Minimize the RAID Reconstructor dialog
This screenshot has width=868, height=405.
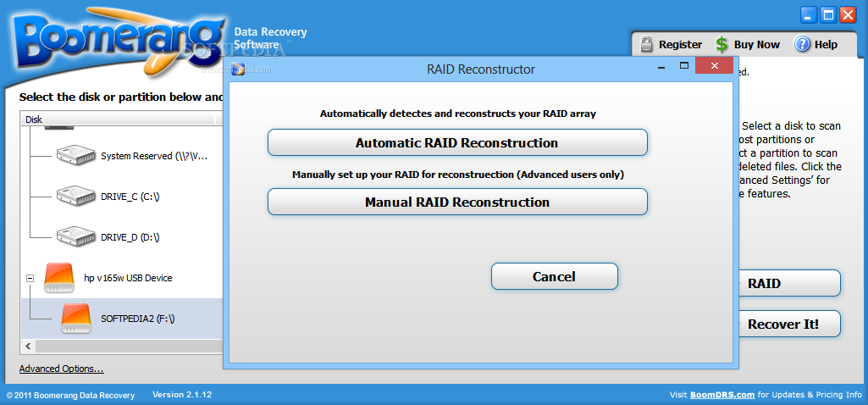(661, 66)
